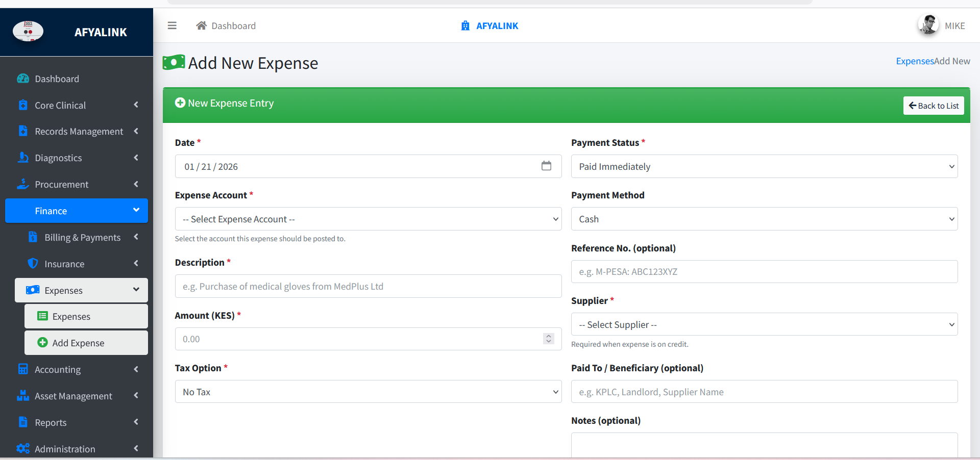Click the Diagnostics microscope icon
Image resolution: width=980 pixels, height=460 pixels.
click(23, 158)
